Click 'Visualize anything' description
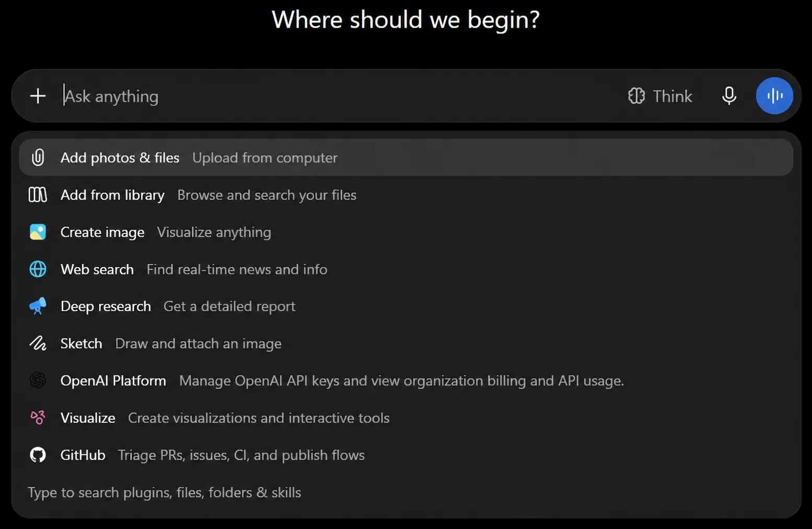 point(214,233)
